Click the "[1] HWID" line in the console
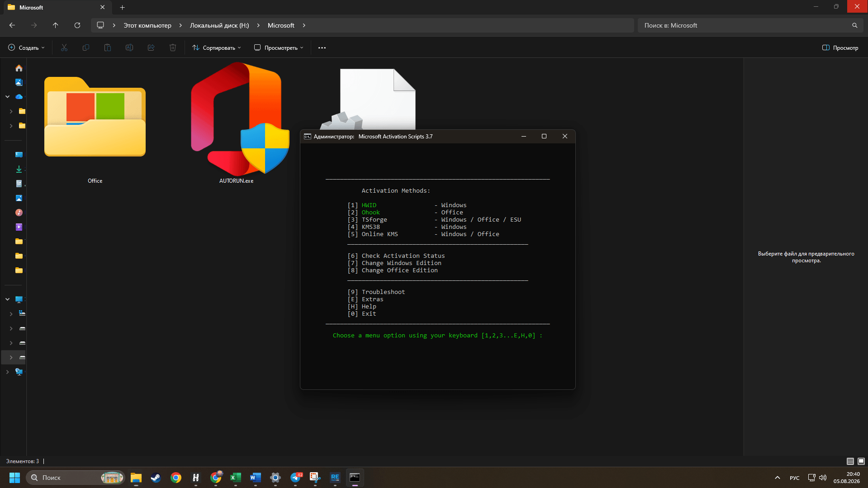 407,205
